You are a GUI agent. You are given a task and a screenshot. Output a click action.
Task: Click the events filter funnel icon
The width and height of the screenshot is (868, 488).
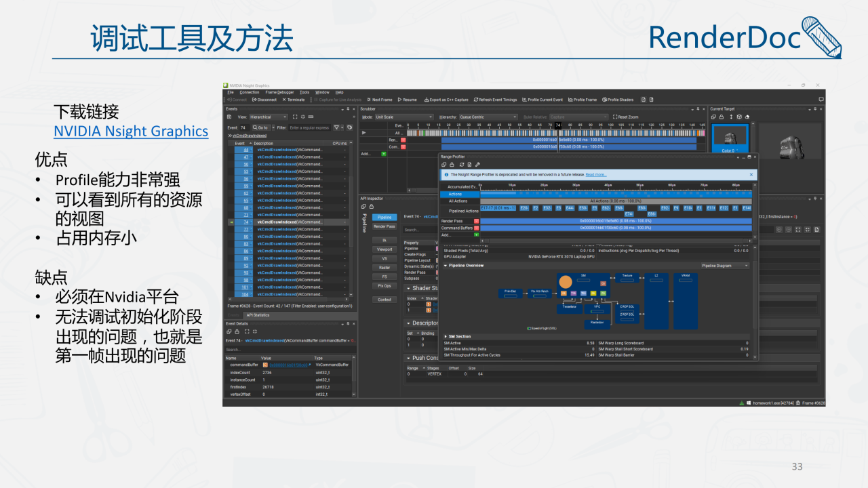(x=337, y=127)
